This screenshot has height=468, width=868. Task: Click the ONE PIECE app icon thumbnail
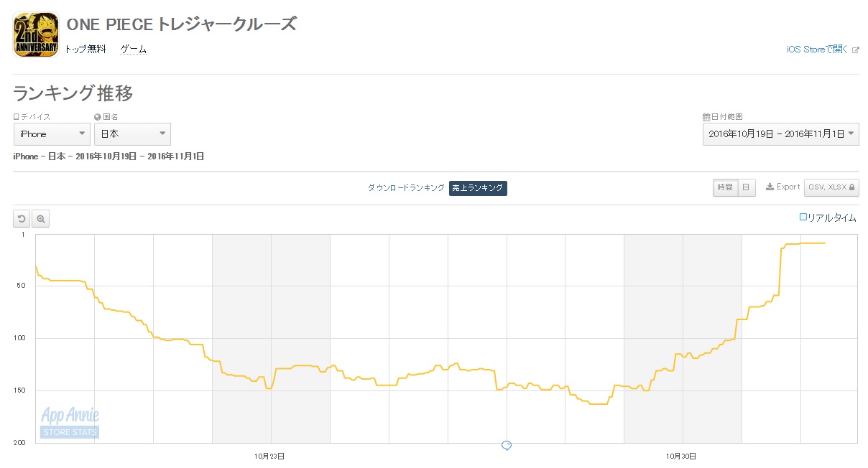coord(35,34)
